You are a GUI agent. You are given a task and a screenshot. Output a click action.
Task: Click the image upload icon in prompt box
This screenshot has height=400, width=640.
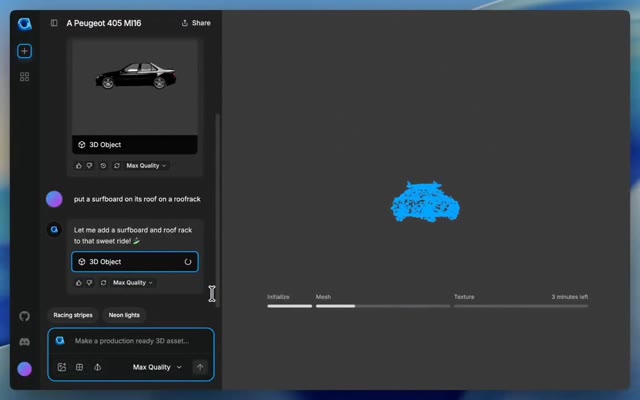pyautogui.click(x=61, y=367)
